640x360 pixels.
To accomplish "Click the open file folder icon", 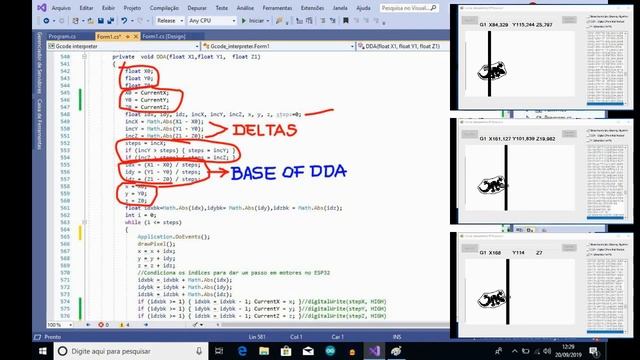I will tap(90, 20).
